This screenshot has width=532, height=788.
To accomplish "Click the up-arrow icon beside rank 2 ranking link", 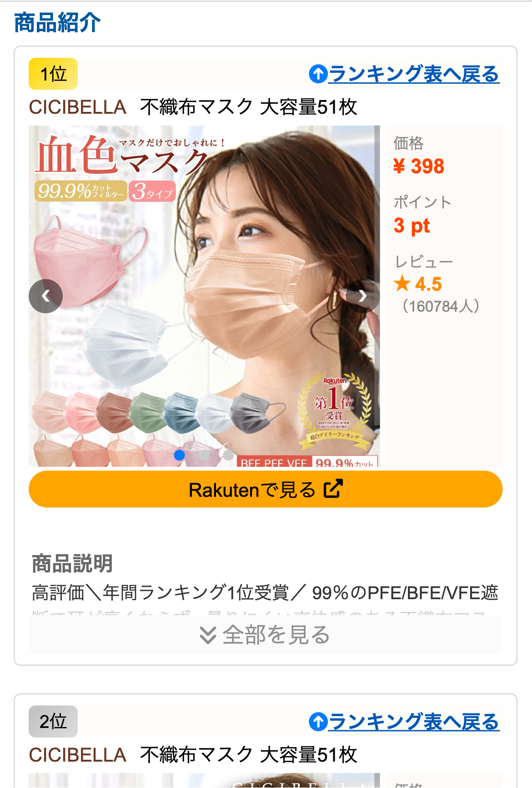I will 318,722.
